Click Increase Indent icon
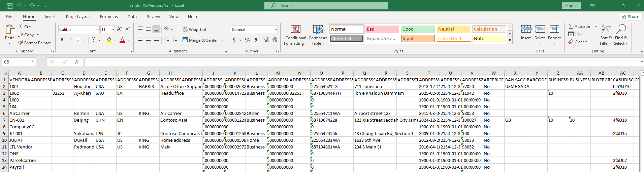This screenshot has height=172, width=644. click(x=175, y=40)
